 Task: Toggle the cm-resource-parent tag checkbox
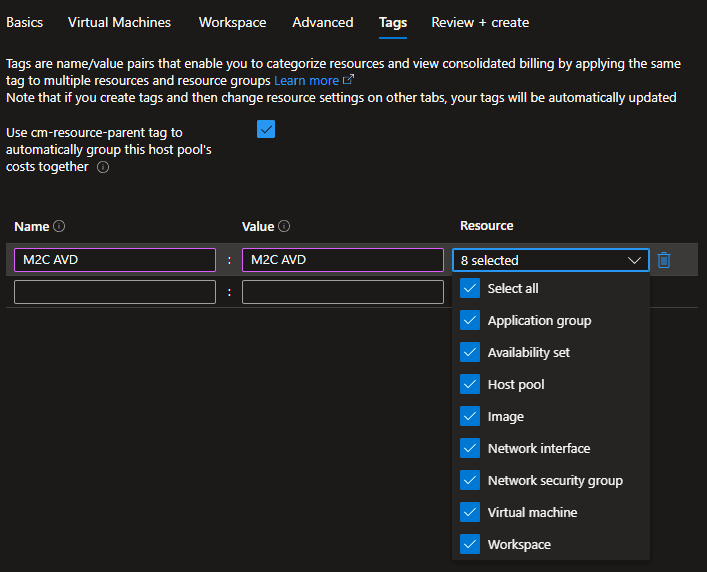[266, 130]
